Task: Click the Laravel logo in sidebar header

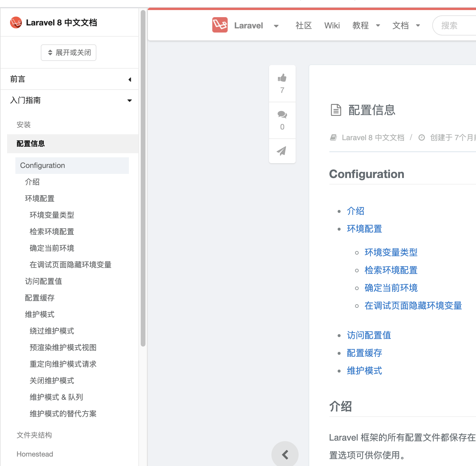Action: click(x=16, y=22)
